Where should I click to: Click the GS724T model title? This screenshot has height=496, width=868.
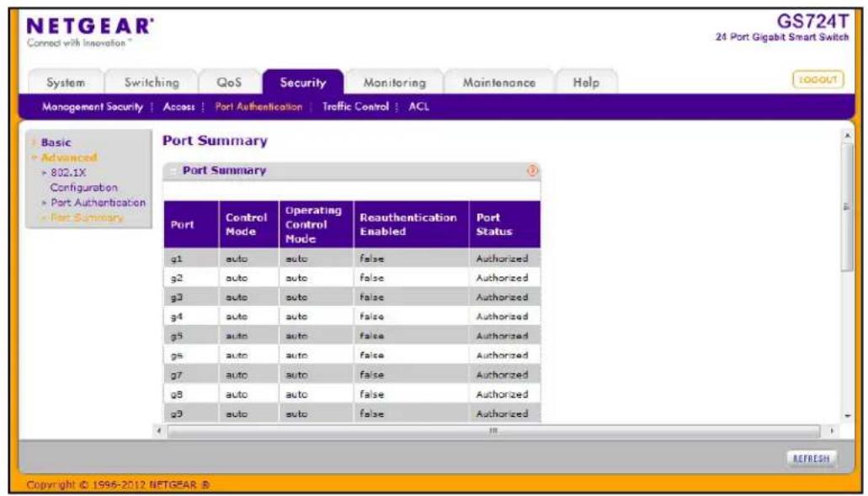tap(812, 22)
